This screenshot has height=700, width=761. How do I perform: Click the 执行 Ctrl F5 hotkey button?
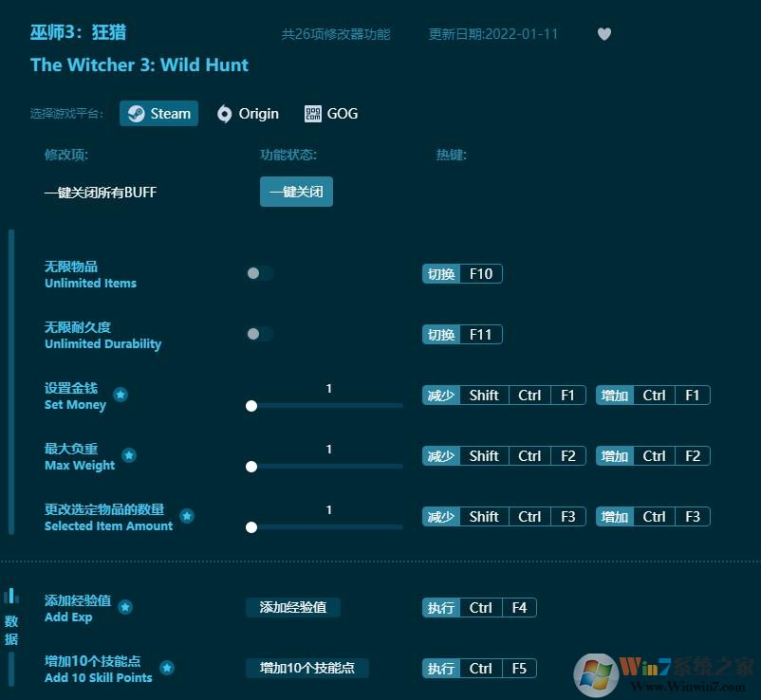click(478, 668)
